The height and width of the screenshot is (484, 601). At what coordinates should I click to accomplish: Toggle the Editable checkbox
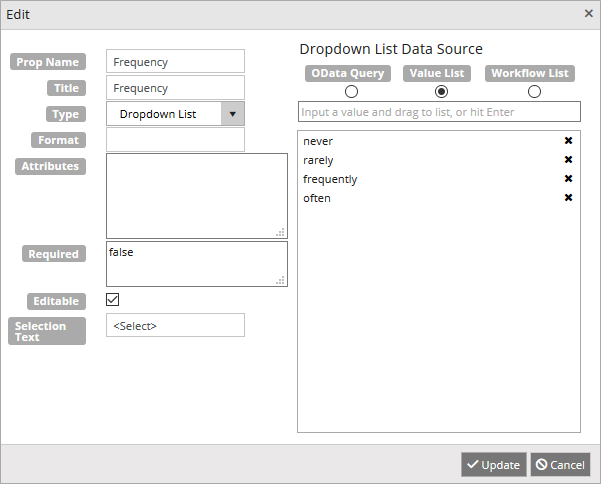[113, 300]
